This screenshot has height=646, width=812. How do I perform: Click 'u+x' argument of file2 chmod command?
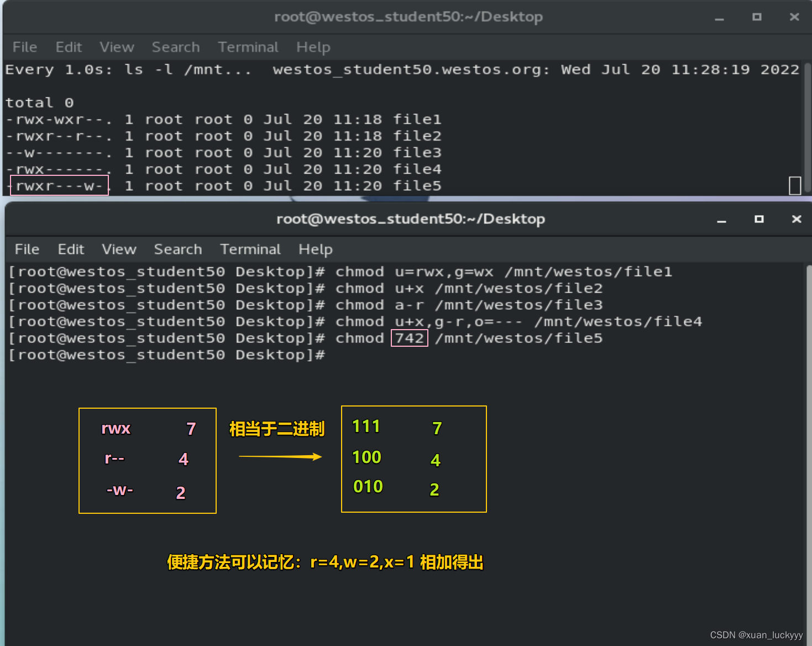point(409,289)
